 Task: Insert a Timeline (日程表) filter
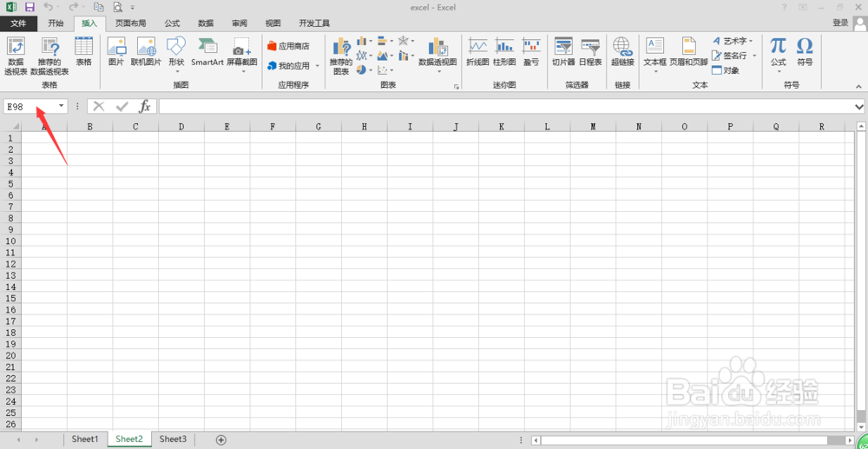click(x=590, y=51)
